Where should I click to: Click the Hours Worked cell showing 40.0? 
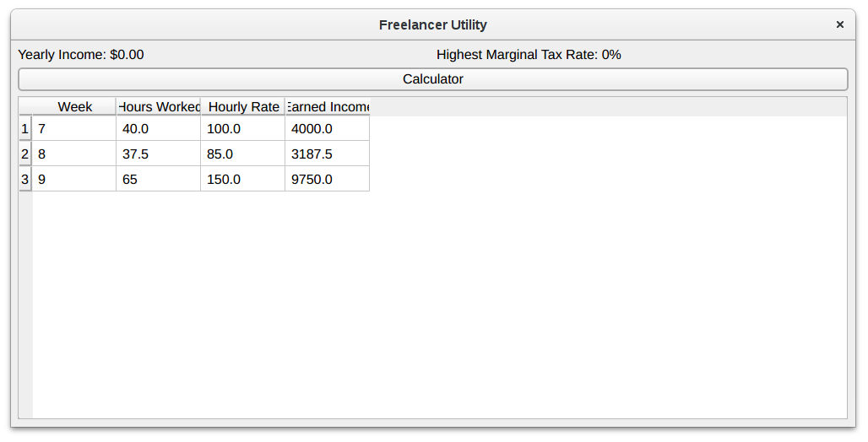(159, 129)
